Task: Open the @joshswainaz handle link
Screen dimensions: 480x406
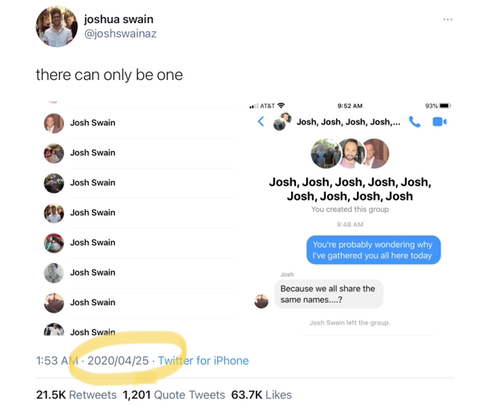Action: tap(120, 34)
